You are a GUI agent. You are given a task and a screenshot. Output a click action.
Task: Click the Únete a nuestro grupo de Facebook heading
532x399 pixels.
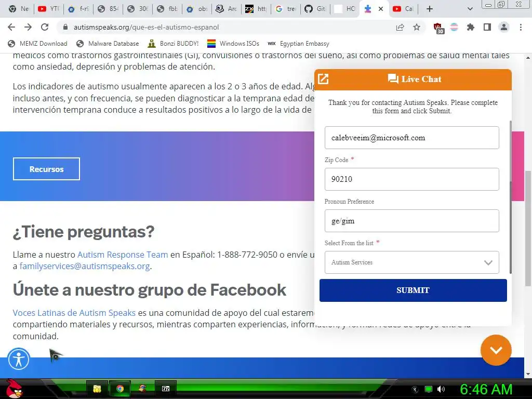click(x=149, y=290)
